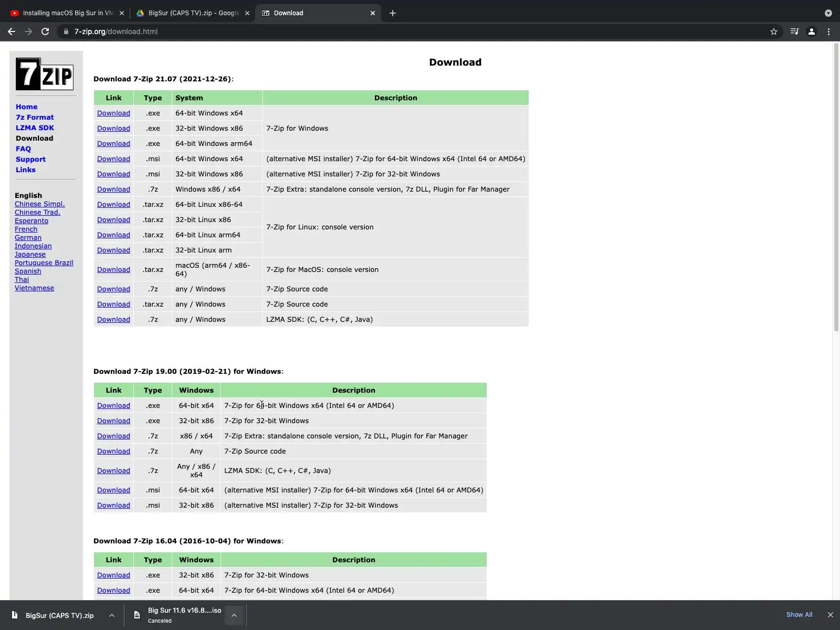
Task: Download 21.07 .msi installer for 64-bit Windows x64
Action: [x=113, y=159]
